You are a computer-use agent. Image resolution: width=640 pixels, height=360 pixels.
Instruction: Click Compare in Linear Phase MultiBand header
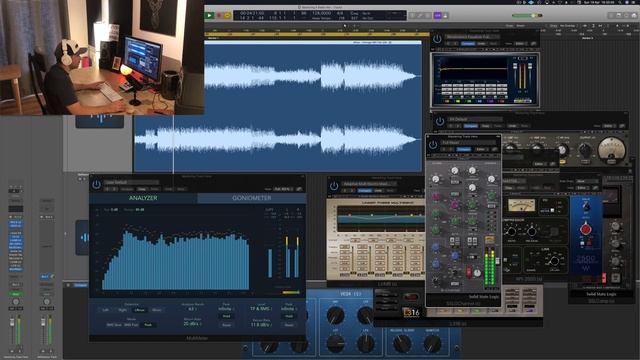[364, 191]
